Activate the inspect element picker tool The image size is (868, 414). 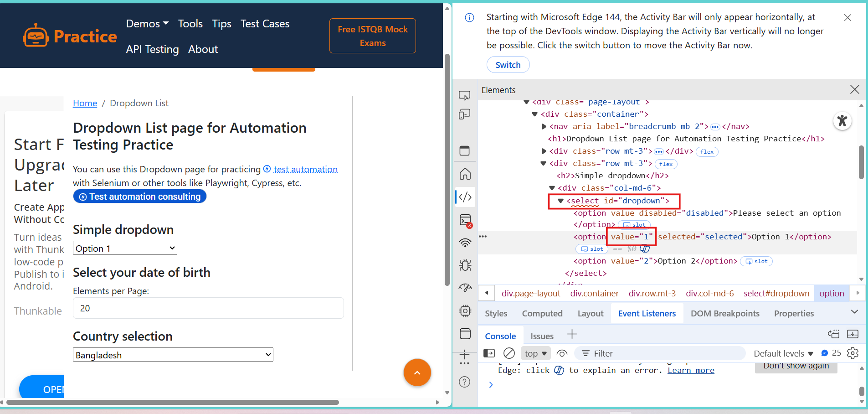click(x=464, y=95)
